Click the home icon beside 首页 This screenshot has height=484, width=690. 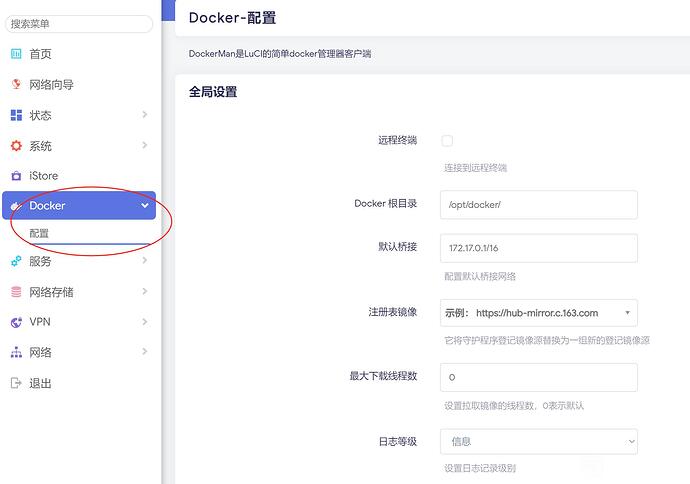[16, 54]
